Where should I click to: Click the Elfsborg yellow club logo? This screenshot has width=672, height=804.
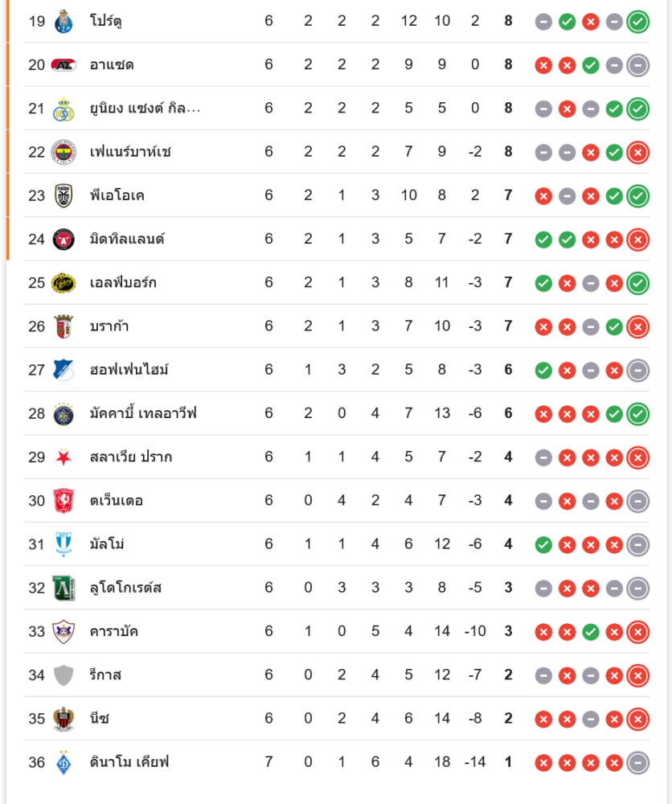tap(64, 282)
